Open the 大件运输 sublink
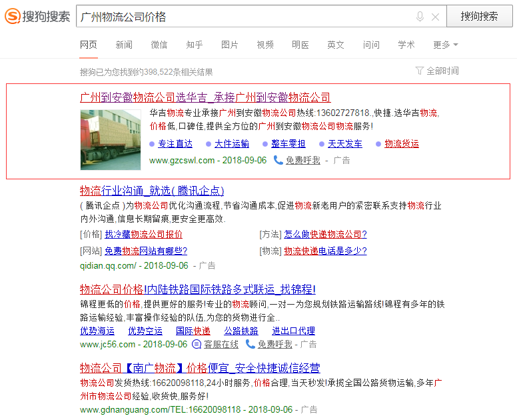 tap(232, 144)
